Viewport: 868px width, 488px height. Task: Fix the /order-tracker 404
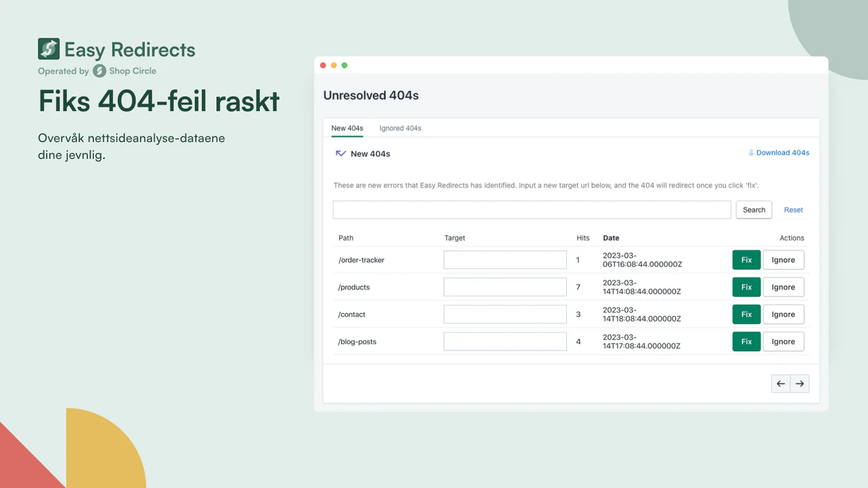point(747,260)
